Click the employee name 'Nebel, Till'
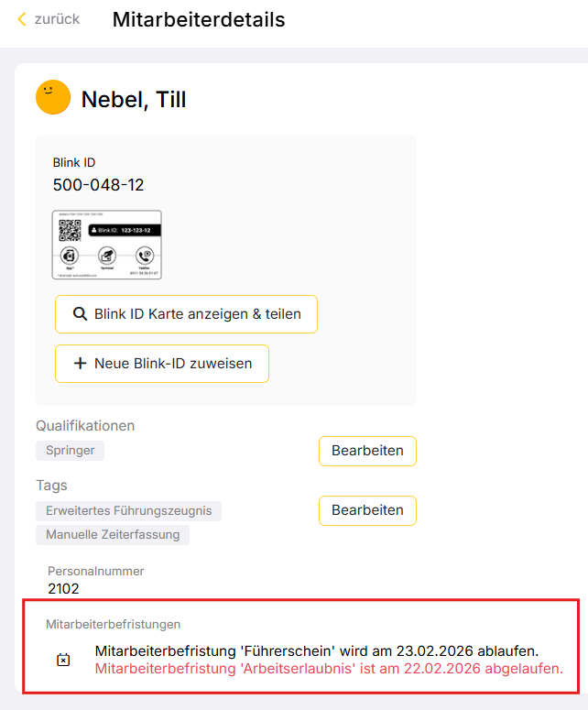Screen dimensions: 588x710 point(134,99)
